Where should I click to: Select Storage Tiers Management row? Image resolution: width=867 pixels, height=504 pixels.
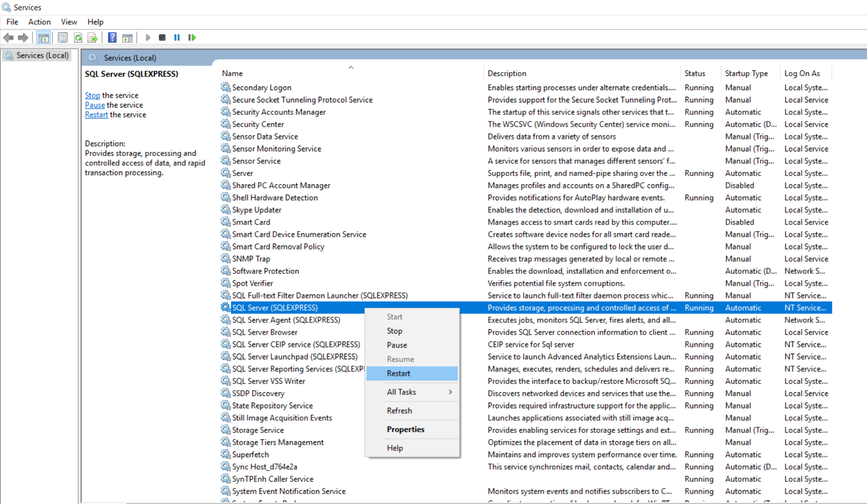526,442
